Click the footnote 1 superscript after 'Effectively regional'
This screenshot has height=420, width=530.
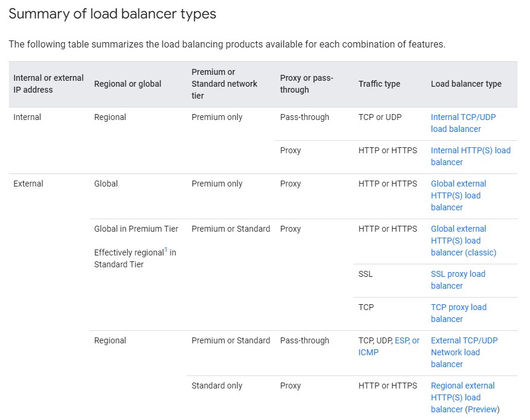click(166, 250)
